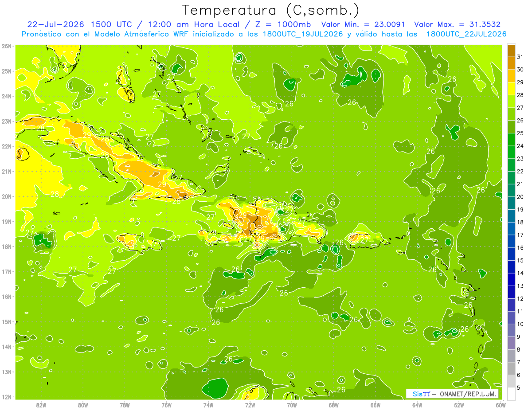Viewport: 532px width, 411px height.
Task: Click the '20N' latitude axis label
Action: pyautogui.click(x=6, y=196)
